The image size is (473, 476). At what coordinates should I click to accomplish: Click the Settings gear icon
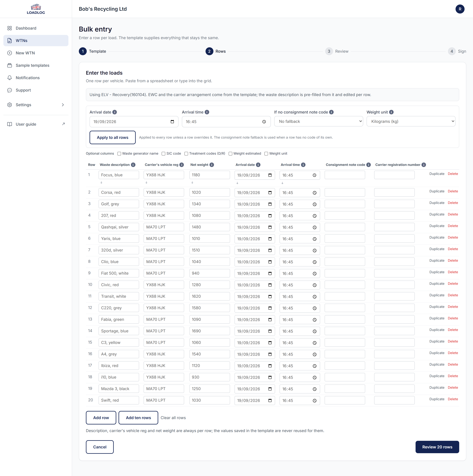[10, 105]
